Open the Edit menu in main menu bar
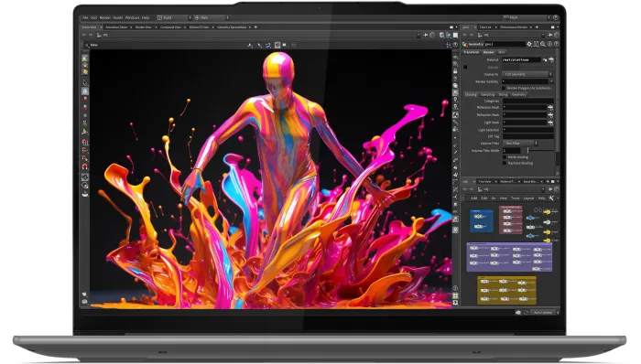641x364 pixels. pos(94,18)
